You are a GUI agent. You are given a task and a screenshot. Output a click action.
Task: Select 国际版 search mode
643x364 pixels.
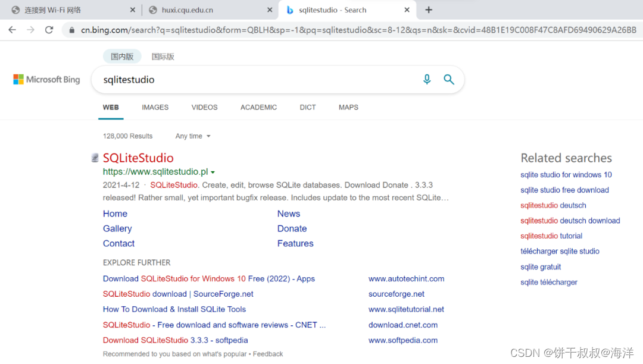coord(163,57)
